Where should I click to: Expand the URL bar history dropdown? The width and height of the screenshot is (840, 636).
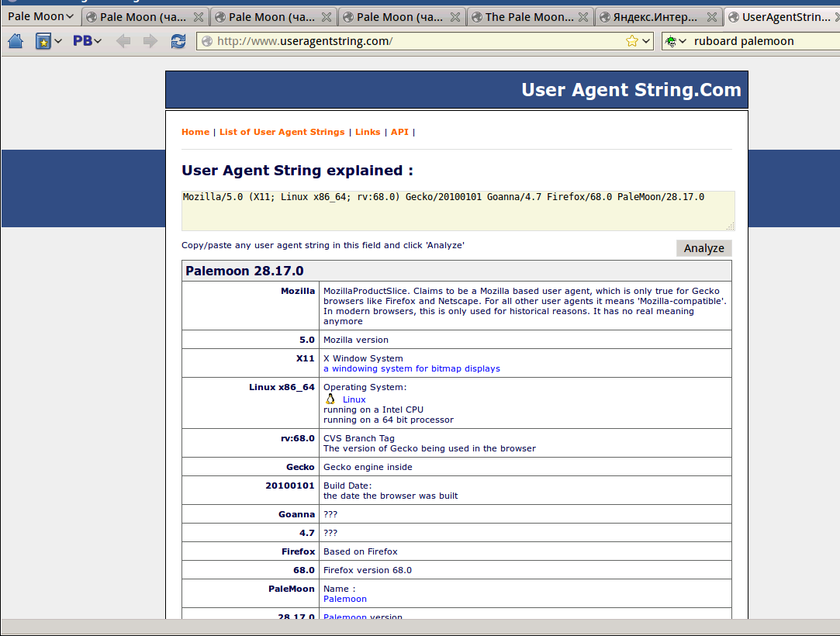(x=647, y=41)
